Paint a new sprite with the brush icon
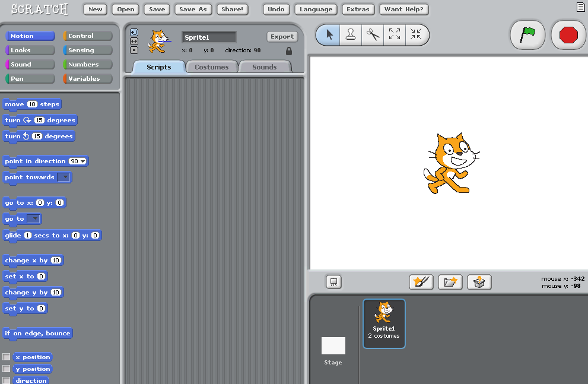This screenshot has width=588, height=384. click(421, 282)
